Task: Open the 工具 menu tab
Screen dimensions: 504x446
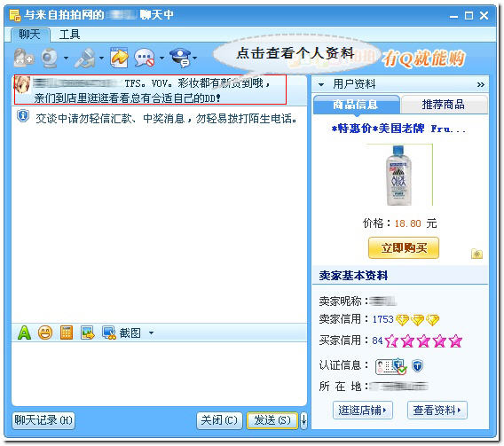Action: [x=69, y=35]
